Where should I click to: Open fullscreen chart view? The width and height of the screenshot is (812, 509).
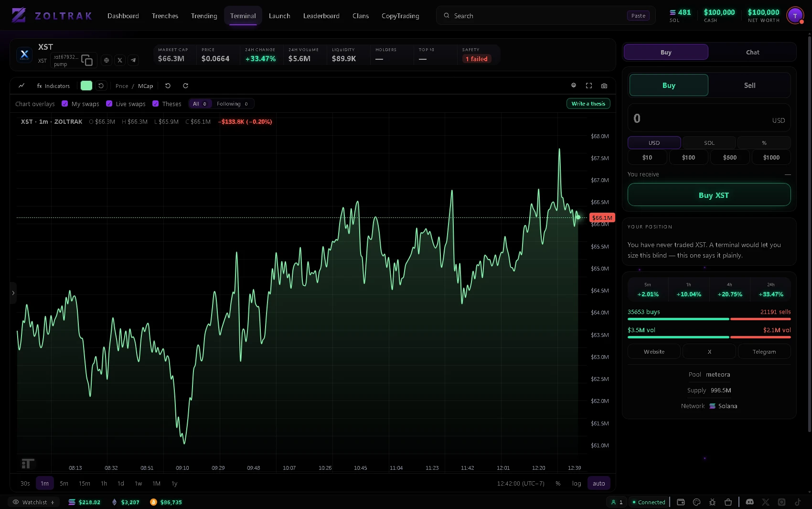pyautogui.click(x=589, y=86)
